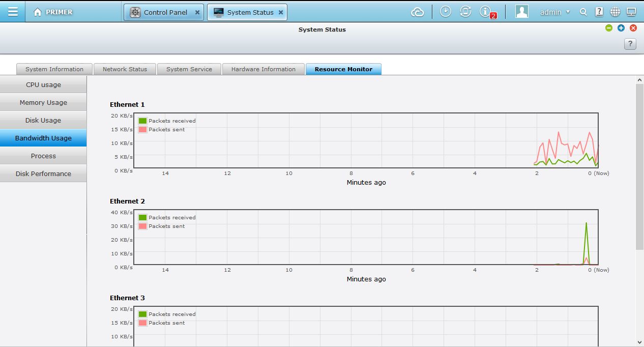The height and width of the screenshot is (347, 644).
Task: Click Ethernet 2 green Packets received swatch
Action: 142,218
